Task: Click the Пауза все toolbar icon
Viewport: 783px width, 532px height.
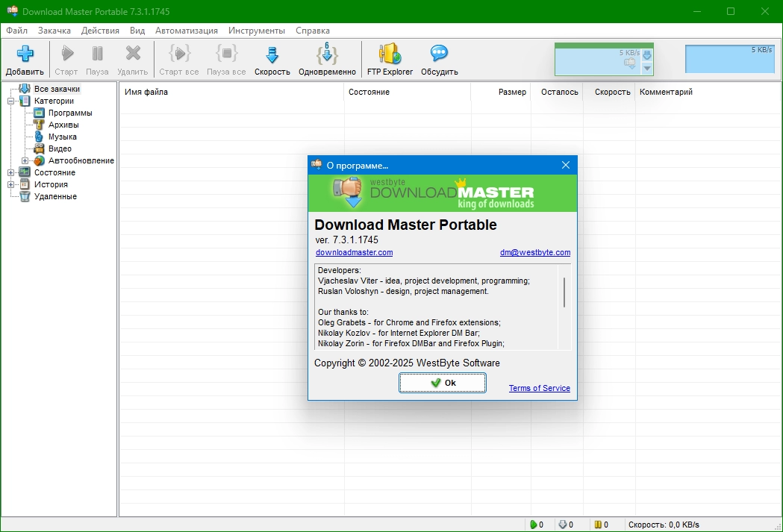Action: tap(227, 54)
